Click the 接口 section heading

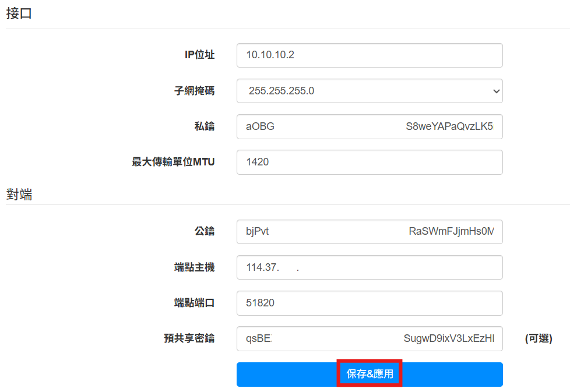pyautogui.click(x=19, y=14)
